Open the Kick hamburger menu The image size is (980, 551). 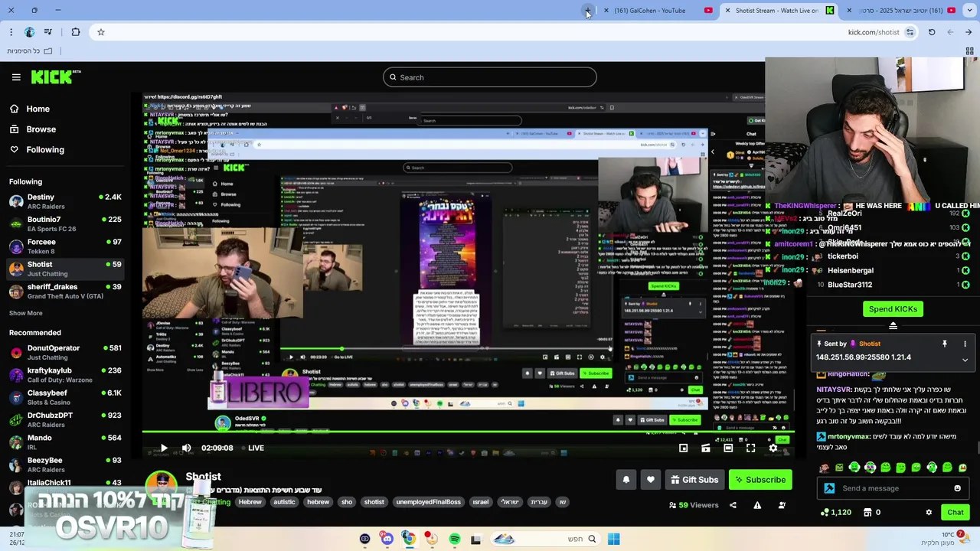click(x=16, y=77)
